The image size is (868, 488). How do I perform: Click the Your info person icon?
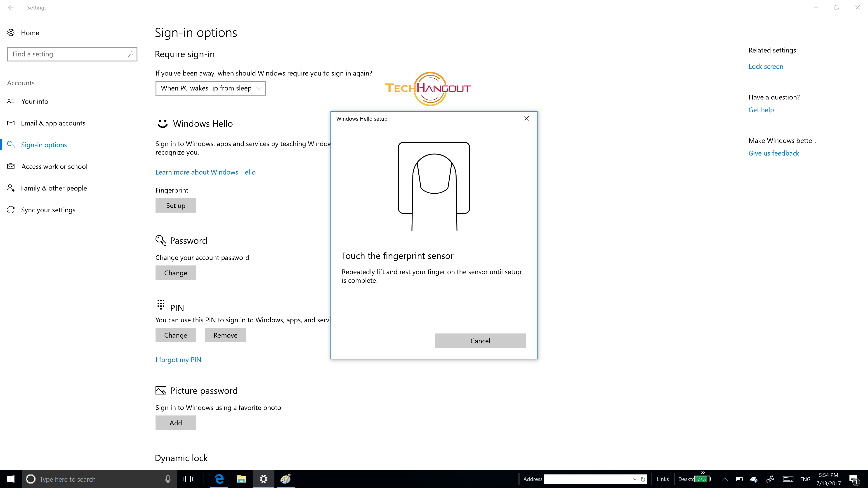coord(11,101)
